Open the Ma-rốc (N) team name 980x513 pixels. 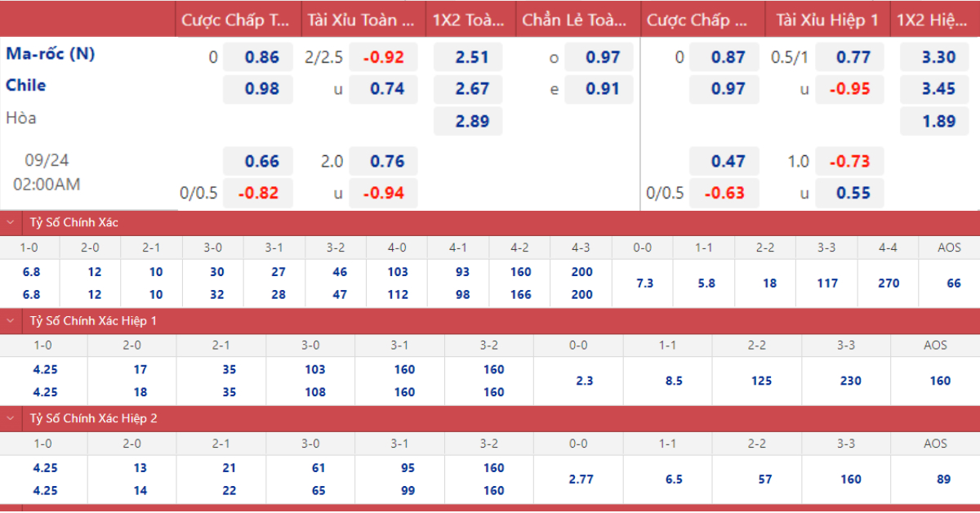coord(51,55)
